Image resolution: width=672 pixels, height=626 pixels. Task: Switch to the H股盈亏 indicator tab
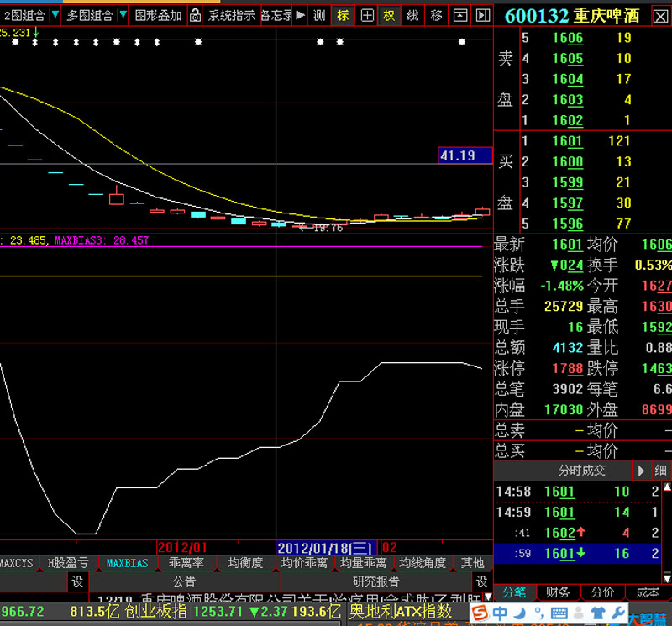[x=69, y=563]
